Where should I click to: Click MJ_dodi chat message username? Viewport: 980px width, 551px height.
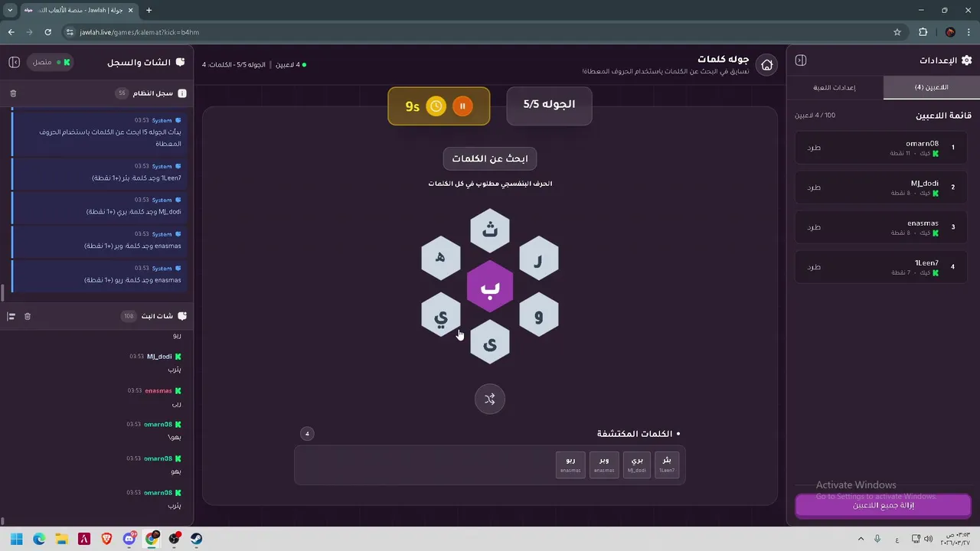tap(159, 357)
